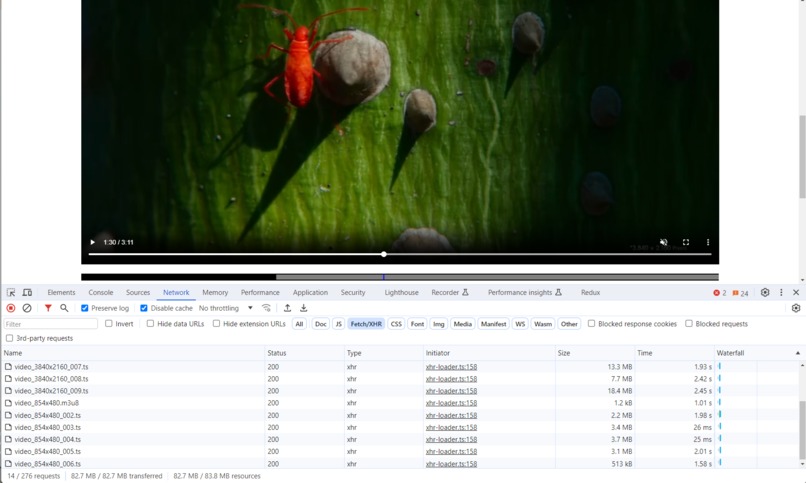Uncheck Disable cache
806x483 pixels.
[144, 308]
